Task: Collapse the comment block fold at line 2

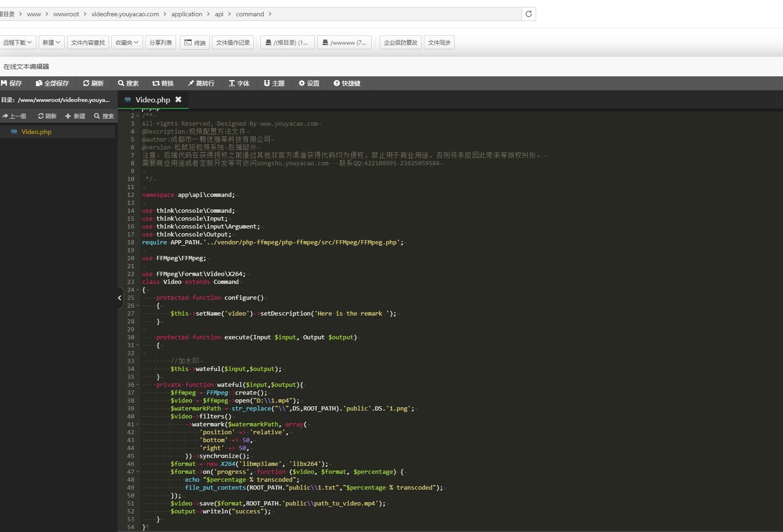Action: [x=137, y=115]
